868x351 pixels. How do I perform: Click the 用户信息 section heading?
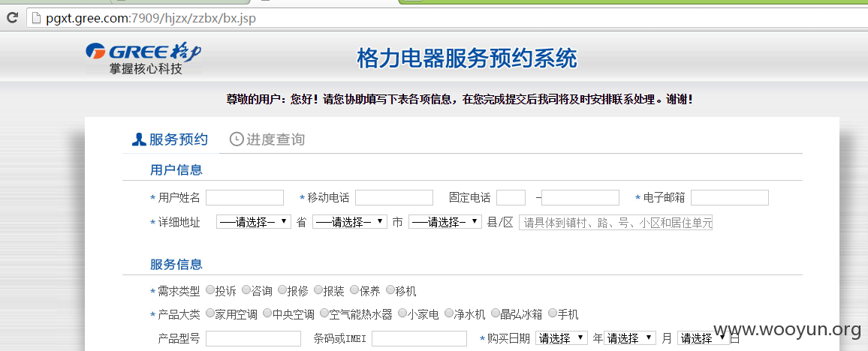(176, 169)
